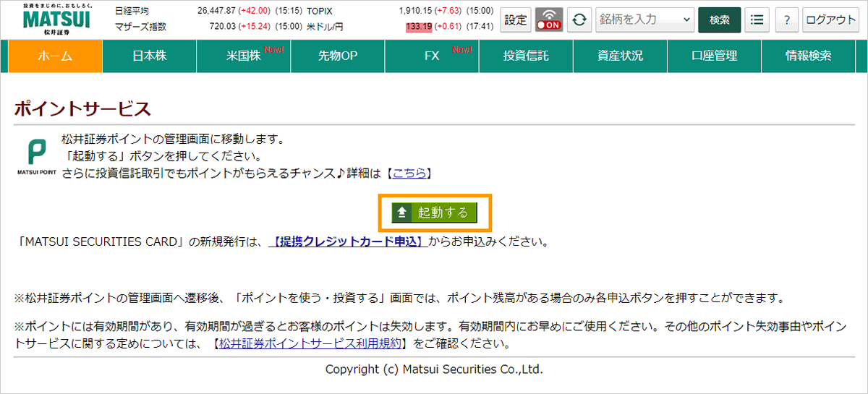
Task: Click the マザーズ指数 value 720.03
Action: click(223, 27)
